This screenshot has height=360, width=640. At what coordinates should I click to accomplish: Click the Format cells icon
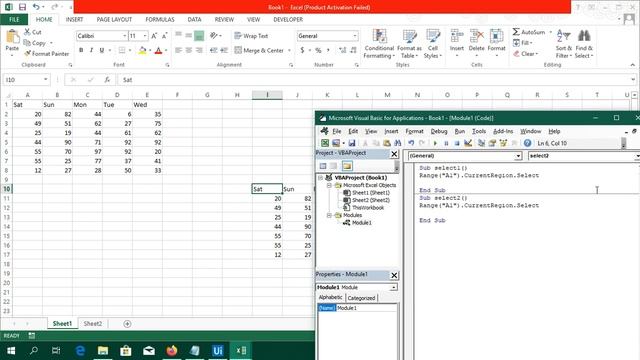point(496,37)
